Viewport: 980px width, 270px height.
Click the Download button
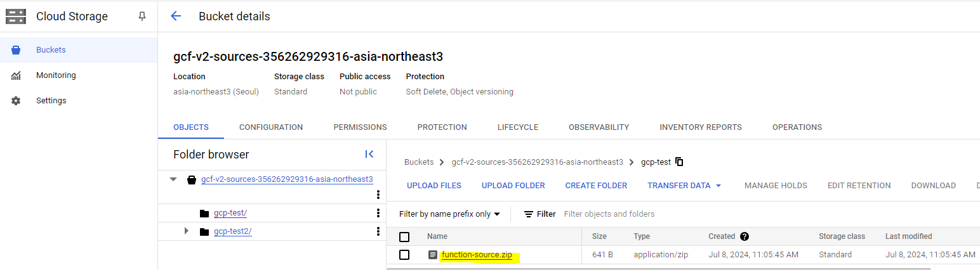point(933,186)
